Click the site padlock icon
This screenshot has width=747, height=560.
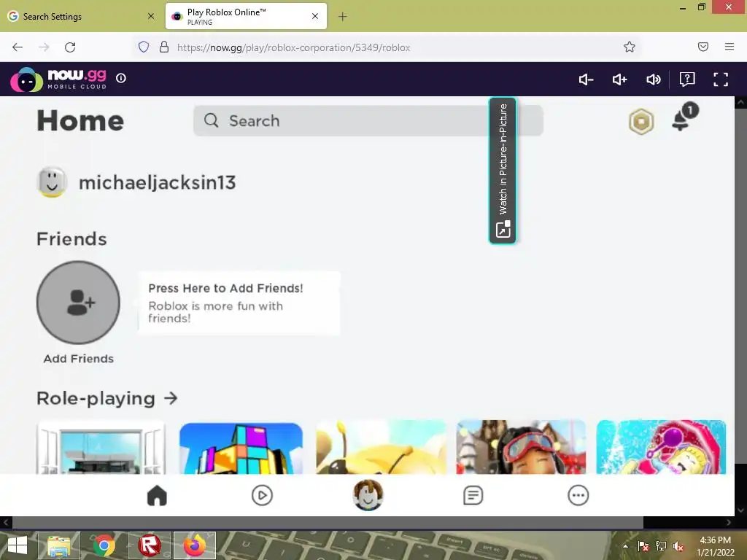tap(164, 47)
